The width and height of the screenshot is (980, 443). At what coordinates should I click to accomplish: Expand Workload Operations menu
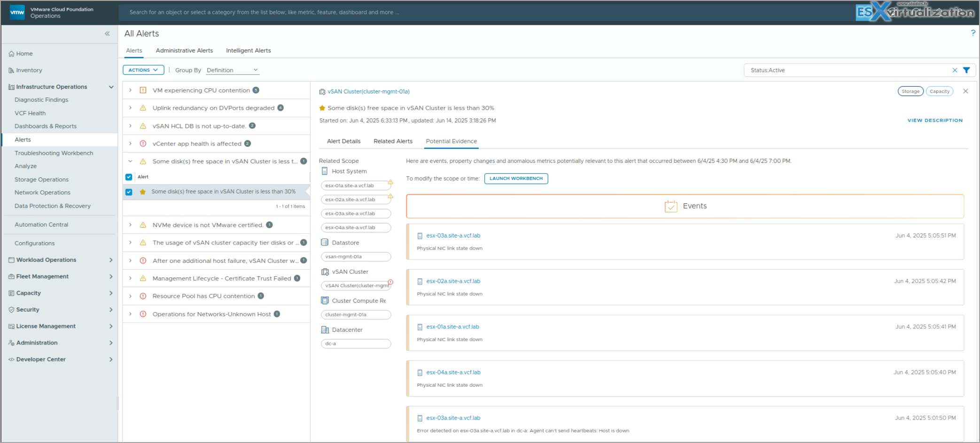click(111, 260)
